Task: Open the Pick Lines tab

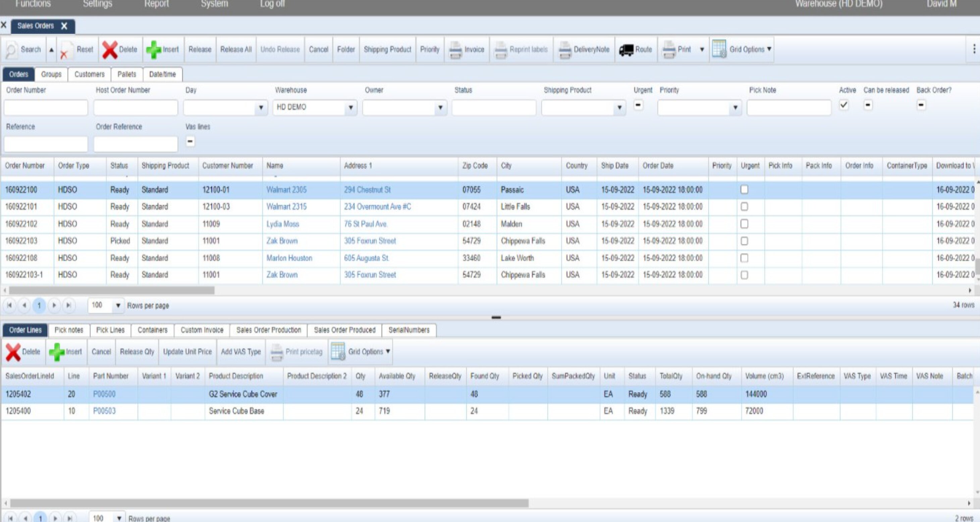Action: (x=110, y=330)
